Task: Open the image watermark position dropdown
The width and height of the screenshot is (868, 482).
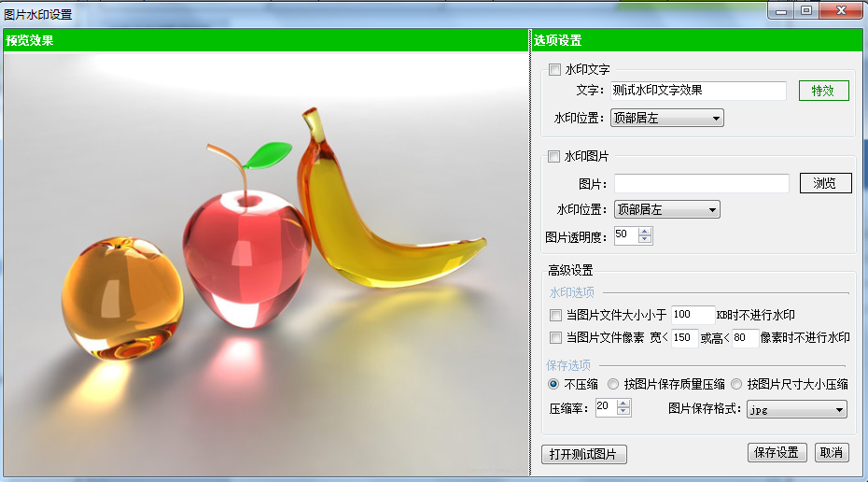Action: click(666, 210)
